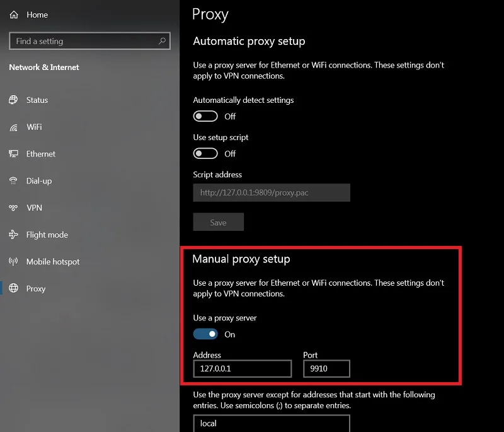Click the Ethernet monitor icon
The width and height of the screenshot is (504, 432).
click(x=13, y=154)
